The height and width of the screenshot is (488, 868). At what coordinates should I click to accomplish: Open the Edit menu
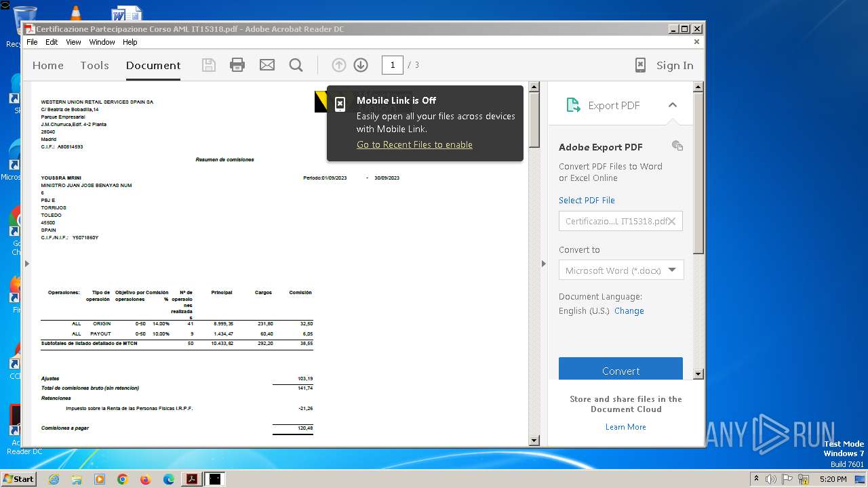click(52, 42)
